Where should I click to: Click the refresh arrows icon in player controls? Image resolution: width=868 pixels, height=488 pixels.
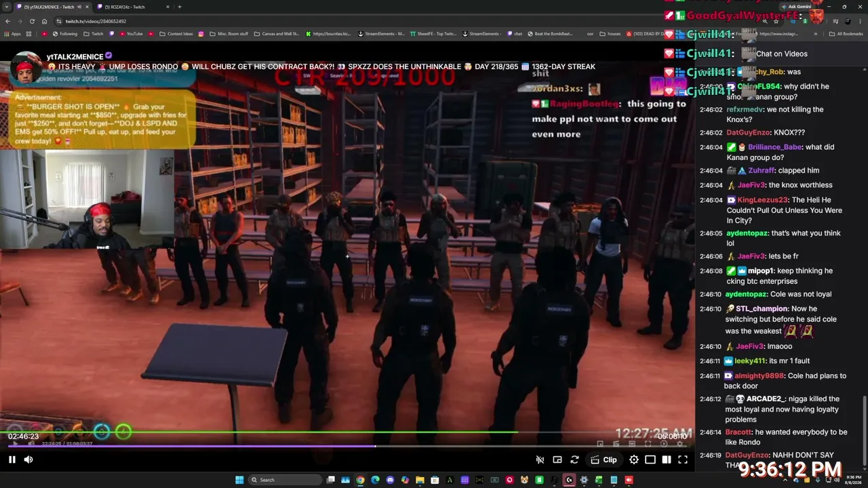click(574, 460)
